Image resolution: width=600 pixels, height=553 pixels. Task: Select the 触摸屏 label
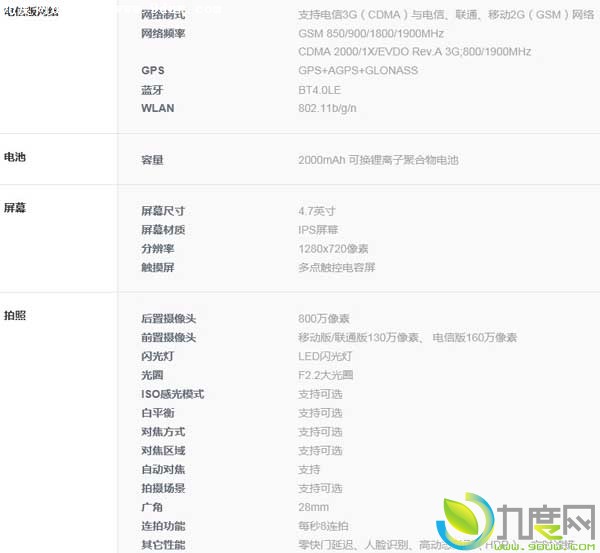(x=158, y=267)
